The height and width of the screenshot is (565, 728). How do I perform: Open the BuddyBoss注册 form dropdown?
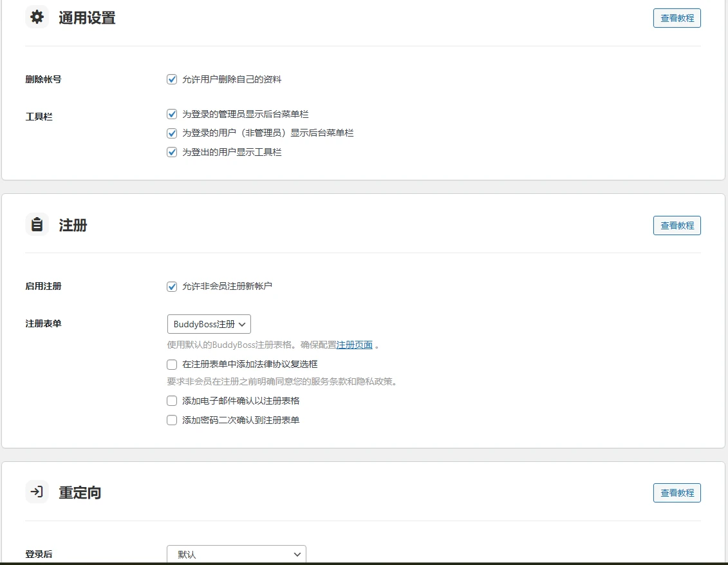tap(209, 323)
